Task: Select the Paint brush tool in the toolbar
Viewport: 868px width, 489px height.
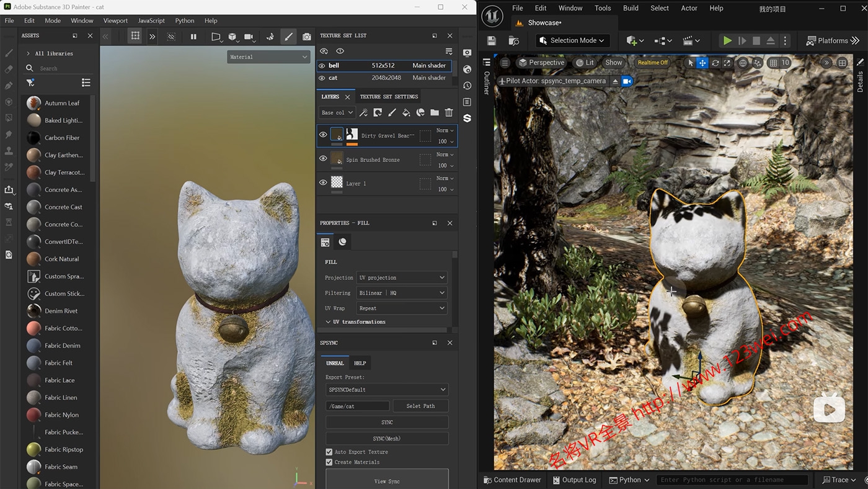Action: point(288,36)
